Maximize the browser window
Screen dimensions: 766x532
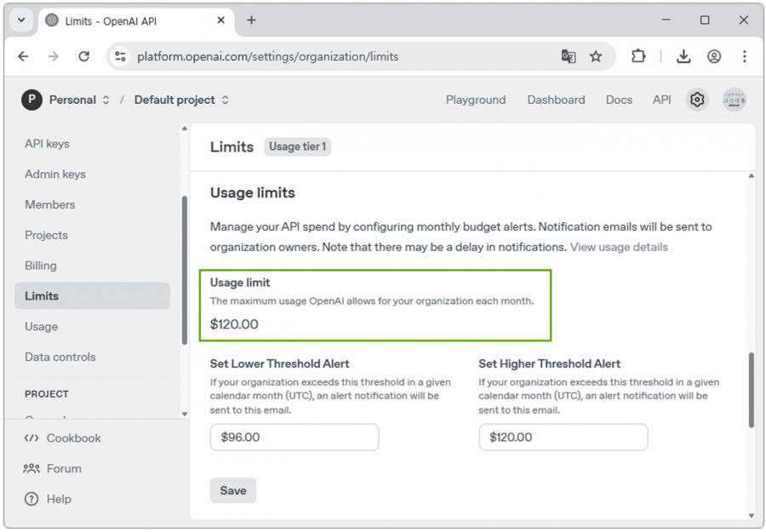point(705,20)
